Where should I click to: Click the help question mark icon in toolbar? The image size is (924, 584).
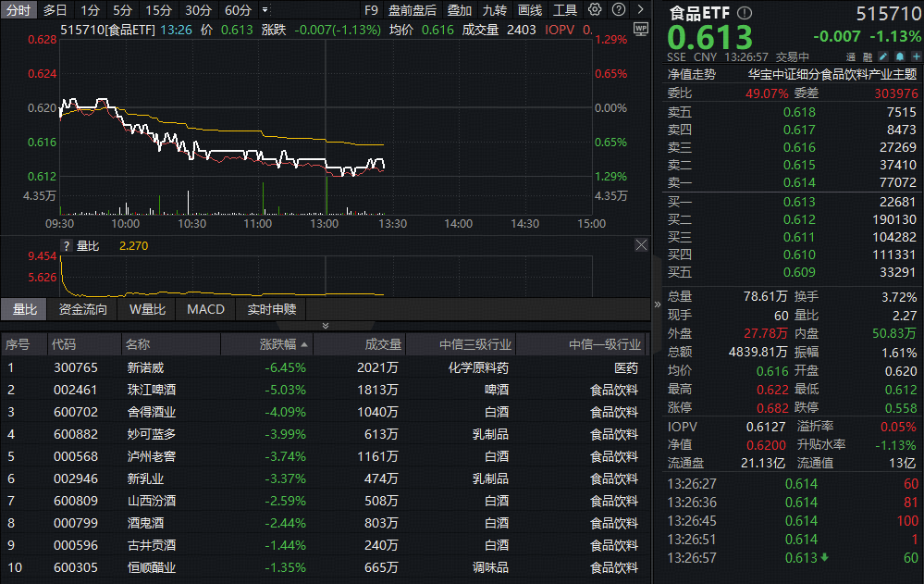[x=617, y=10]
